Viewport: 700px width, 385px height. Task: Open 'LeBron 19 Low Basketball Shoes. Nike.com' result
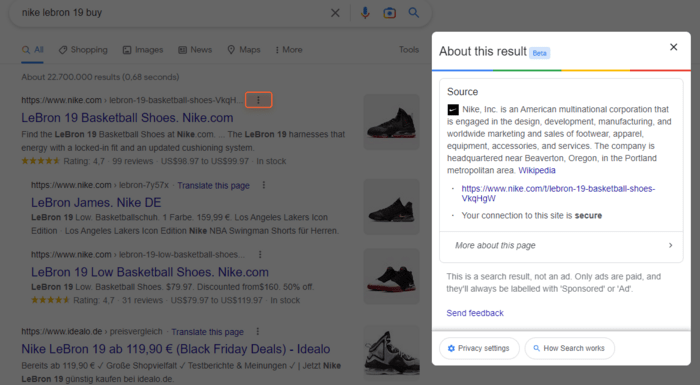pos(150,272)
